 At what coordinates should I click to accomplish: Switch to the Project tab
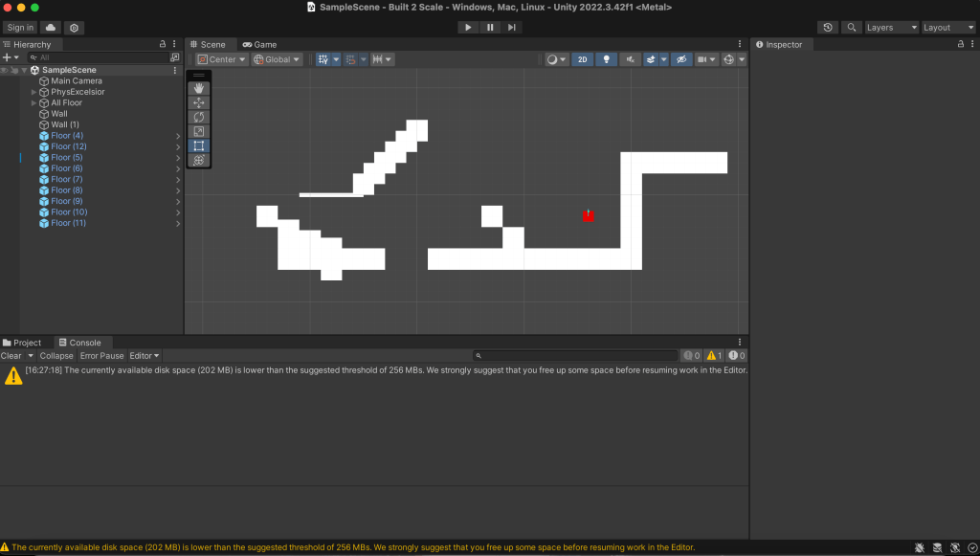click(23, 343)
